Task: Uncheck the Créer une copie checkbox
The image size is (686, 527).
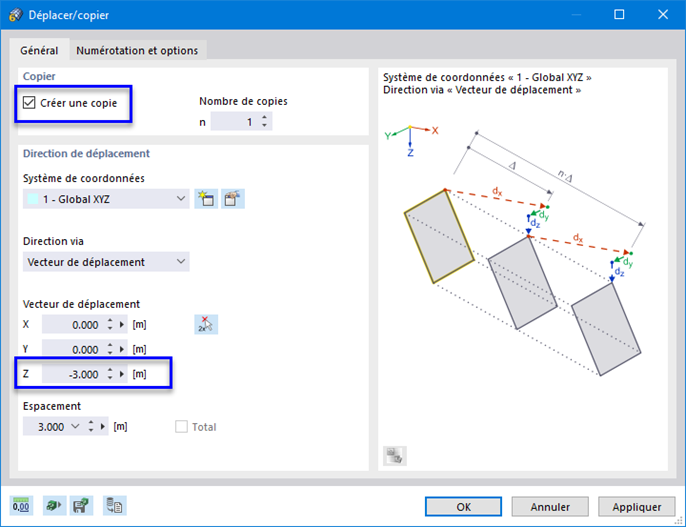Action: click(x=29, y=103)
